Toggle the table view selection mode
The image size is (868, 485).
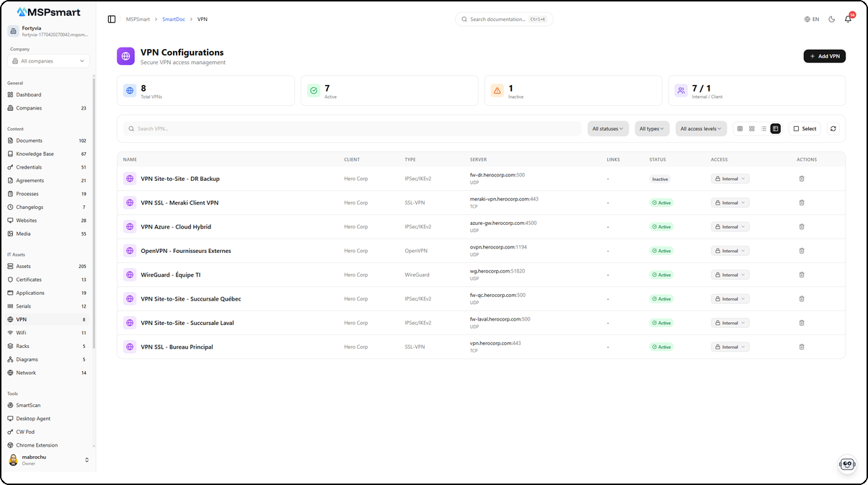(x=775, y=128)
